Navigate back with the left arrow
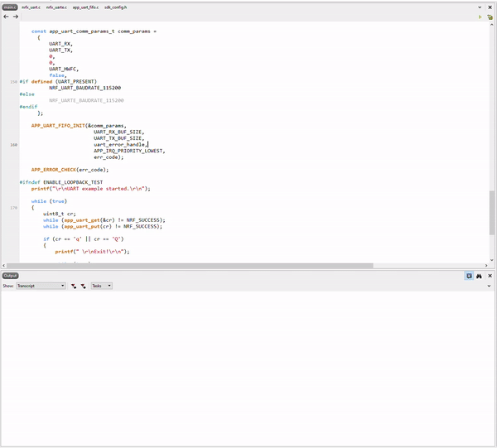The height and width of the screenshot is (448, 497). pos(6,17)
